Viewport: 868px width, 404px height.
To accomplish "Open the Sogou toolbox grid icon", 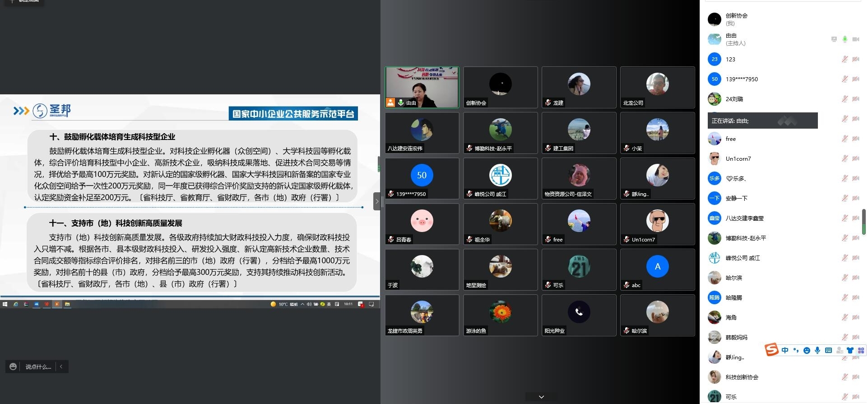I will click(x=861, y=350).
